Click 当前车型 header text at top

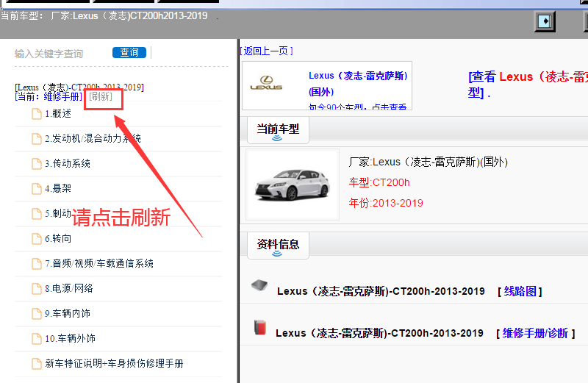coord(22,16)
